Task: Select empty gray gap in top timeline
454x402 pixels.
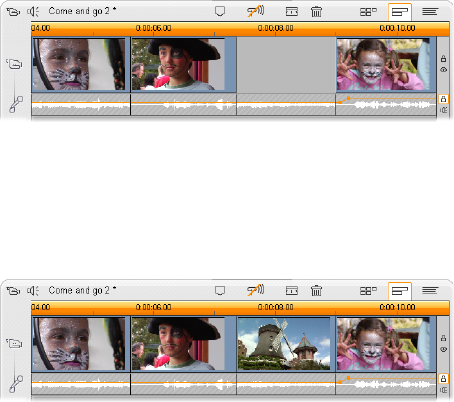Action: [x=286, y=65]
